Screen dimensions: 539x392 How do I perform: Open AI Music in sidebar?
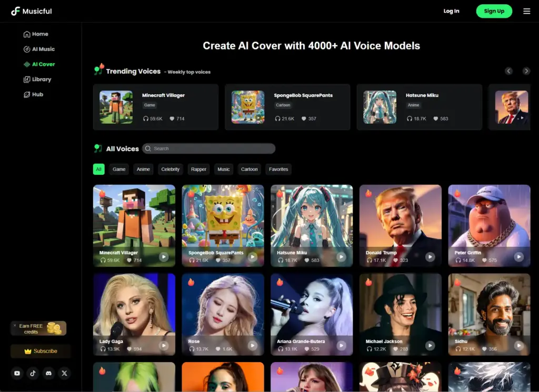39,49
